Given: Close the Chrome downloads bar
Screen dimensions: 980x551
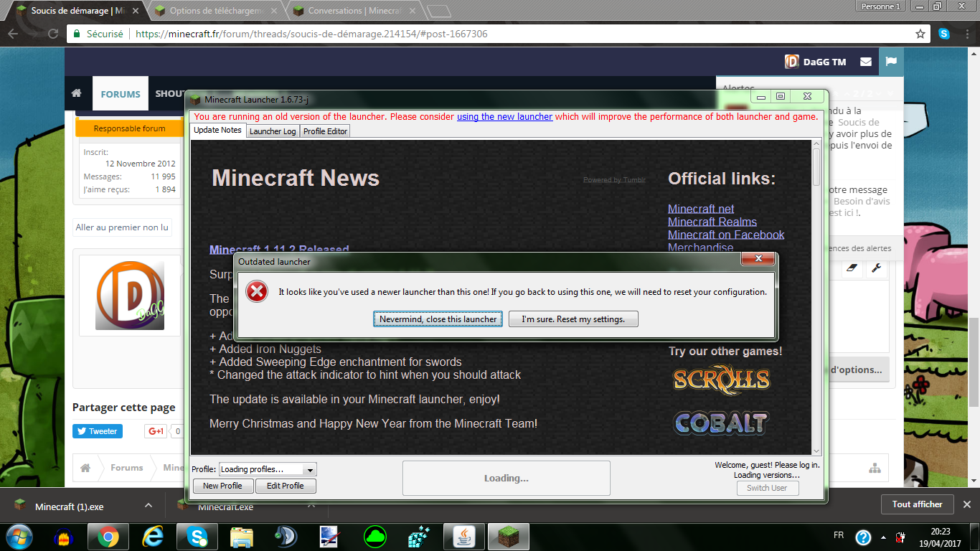Looking at the screenshot, I should pos(967,504).
